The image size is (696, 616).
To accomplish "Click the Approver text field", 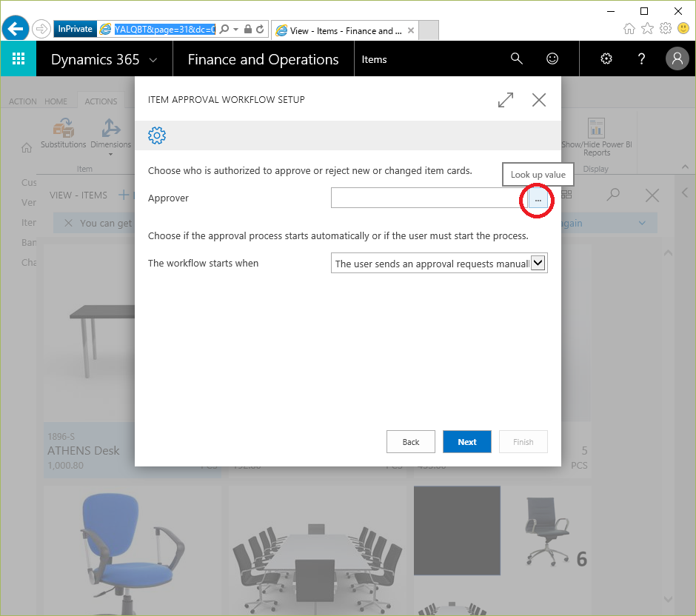I will click(x=428, y=198).
